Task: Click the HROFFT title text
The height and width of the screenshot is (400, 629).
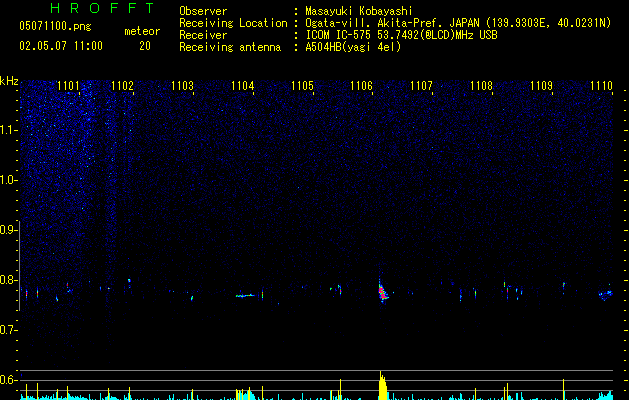Action: (x=102, y=8)
